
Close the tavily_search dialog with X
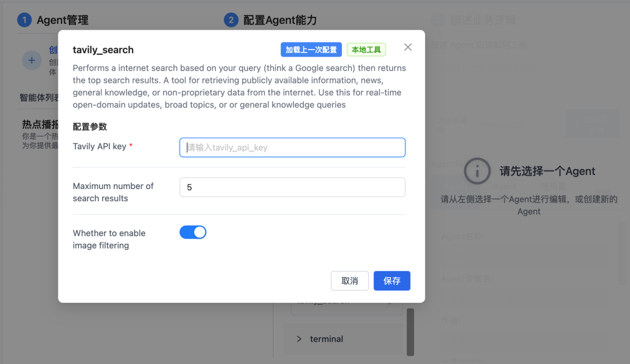coord(408,47)
